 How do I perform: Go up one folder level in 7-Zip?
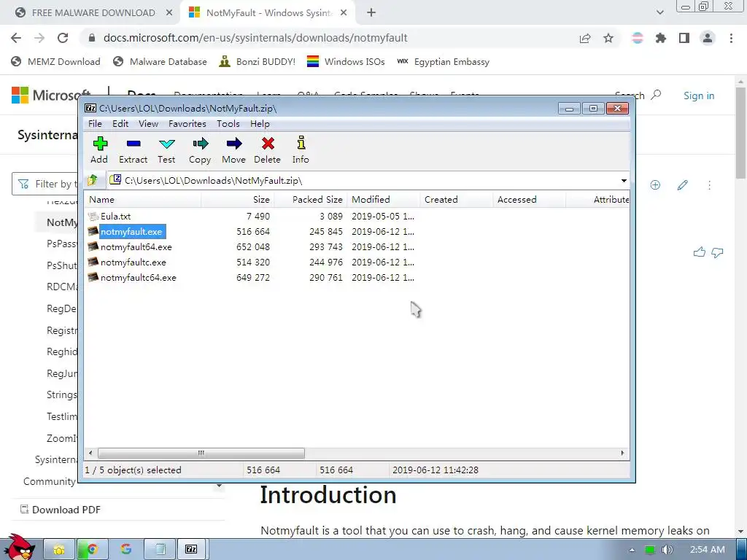click(93, 180)
